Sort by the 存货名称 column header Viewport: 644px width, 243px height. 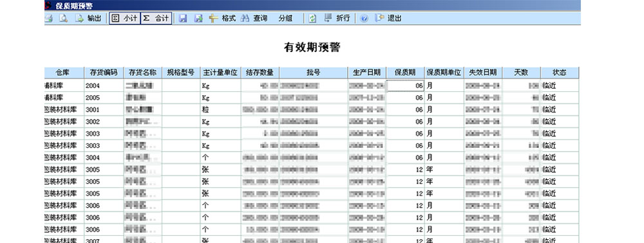pyautogui.click(x=142, y=73)
